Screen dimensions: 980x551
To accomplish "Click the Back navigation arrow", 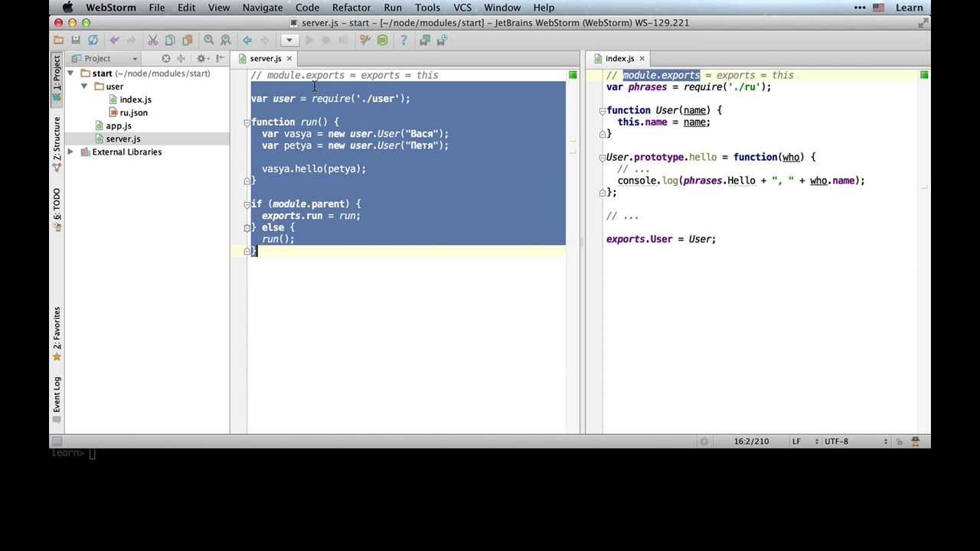I will [247, 40].
